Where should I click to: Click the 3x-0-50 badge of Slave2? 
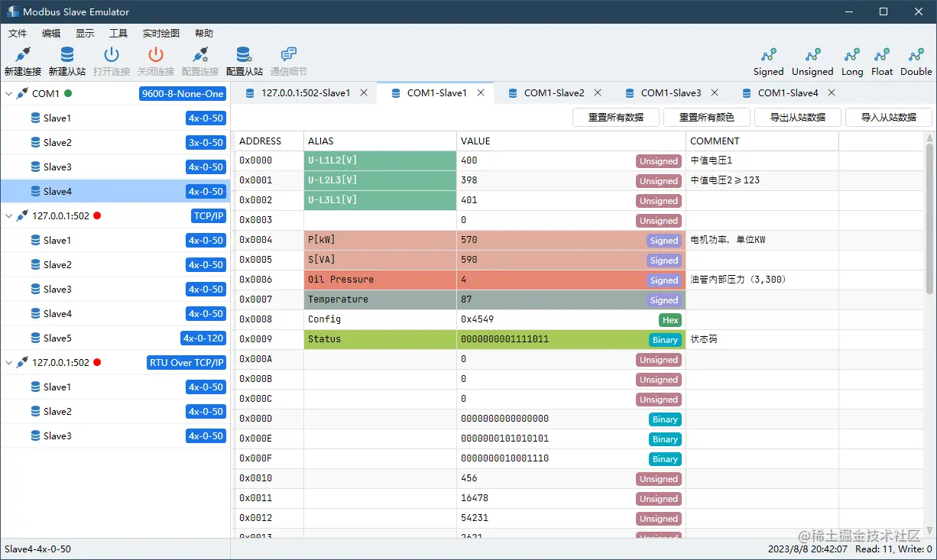(x=206, y=142)
